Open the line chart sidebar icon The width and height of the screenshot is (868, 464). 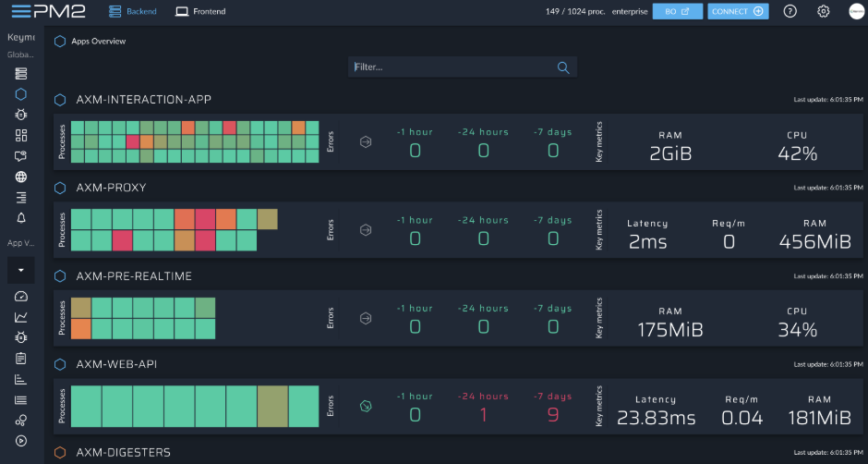[x=21, y=317]
